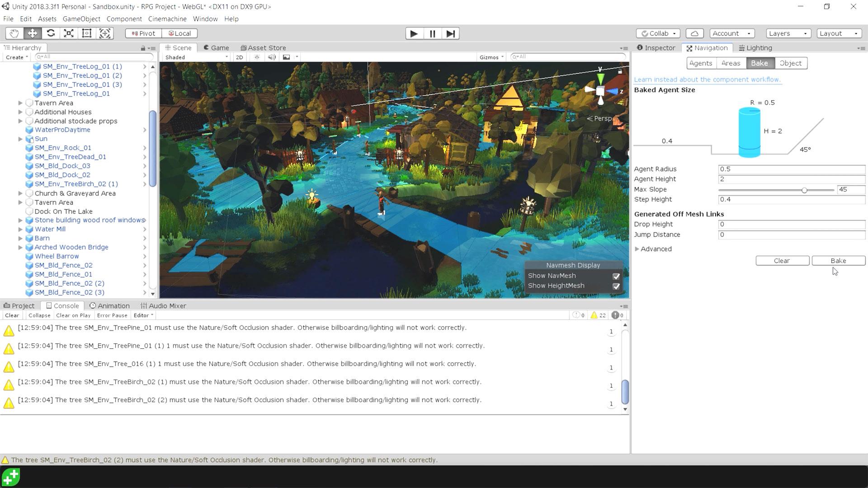Click the Agent Radius input field
The height and width of the screenshot is (488, 868).
click(791, 169)
